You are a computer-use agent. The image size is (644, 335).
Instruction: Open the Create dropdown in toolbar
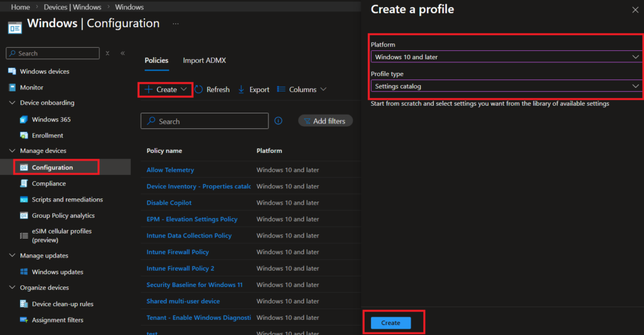click(165, 89)
